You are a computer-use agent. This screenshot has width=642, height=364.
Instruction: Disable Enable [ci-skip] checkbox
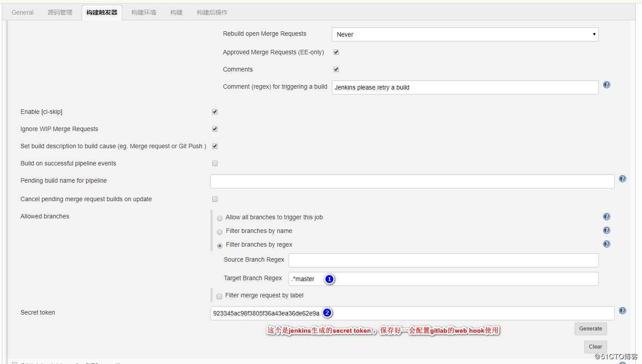click(215, 112)
